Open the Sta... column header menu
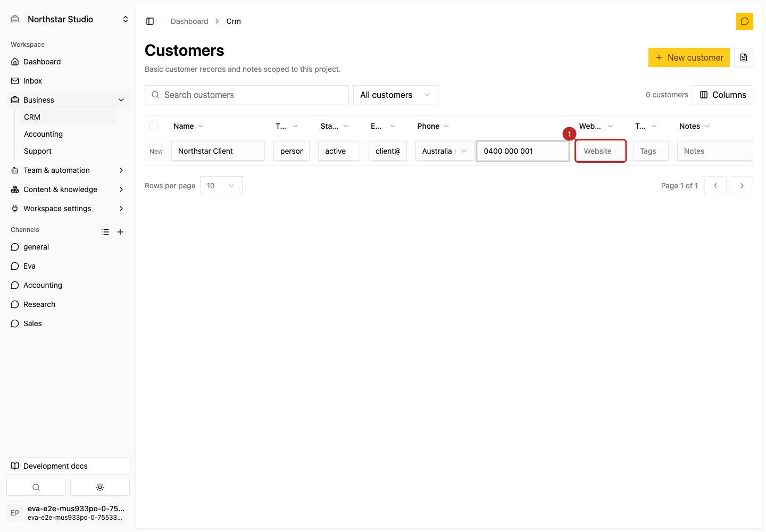This screenshot has width=766, height=532. click(334, 126)
